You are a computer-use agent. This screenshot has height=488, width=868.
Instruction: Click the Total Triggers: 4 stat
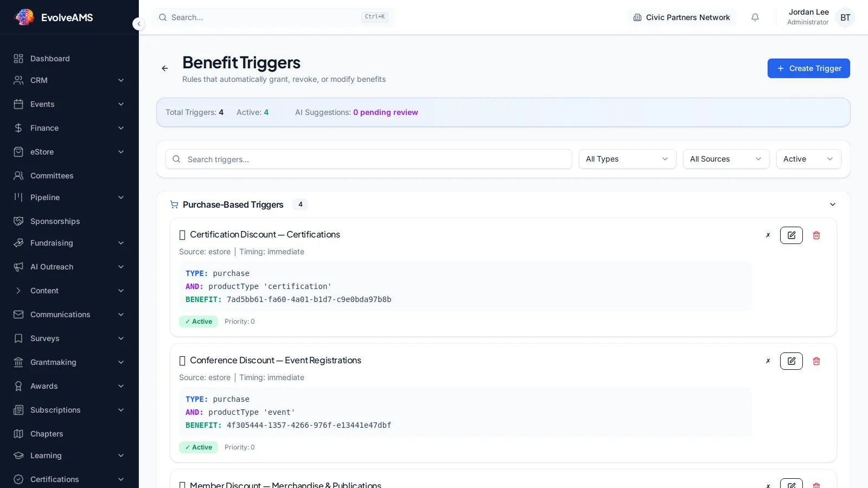point(194,112)
